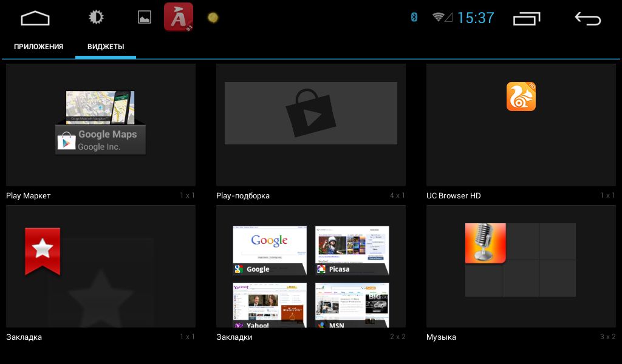Tap the Play Store bag icon beside Google Maps
Image resolution: width=622 pixels, height=364 pixels.
pos(66,141)
